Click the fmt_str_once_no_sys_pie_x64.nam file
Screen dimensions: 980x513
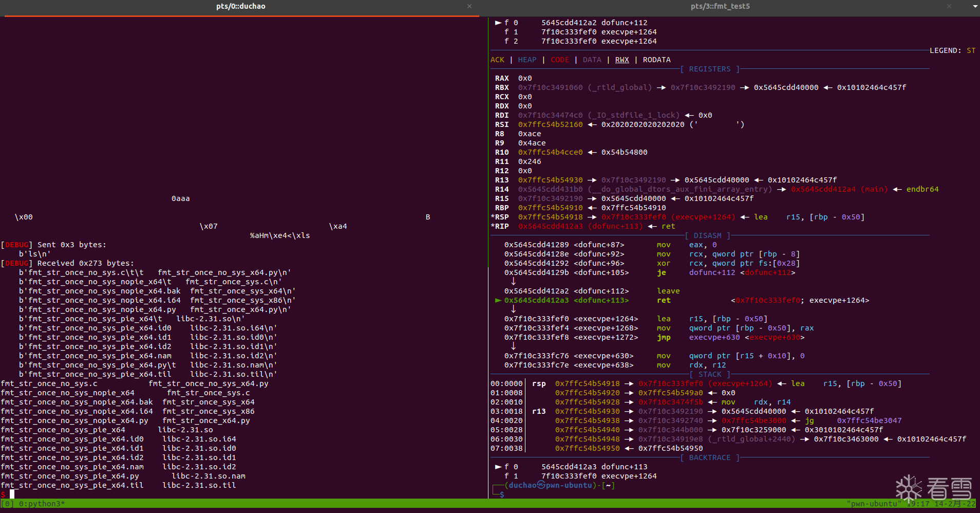(72, 467)
